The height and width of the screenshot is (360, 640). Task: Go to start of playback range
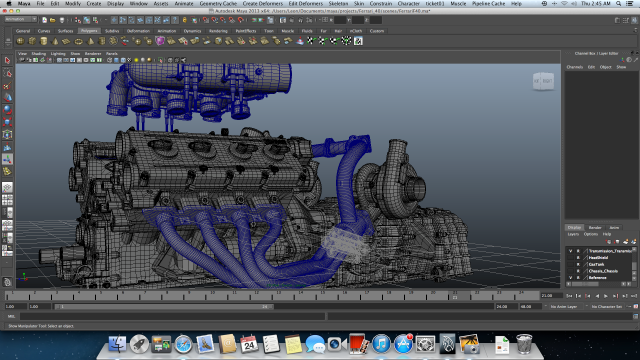[569, 296]
